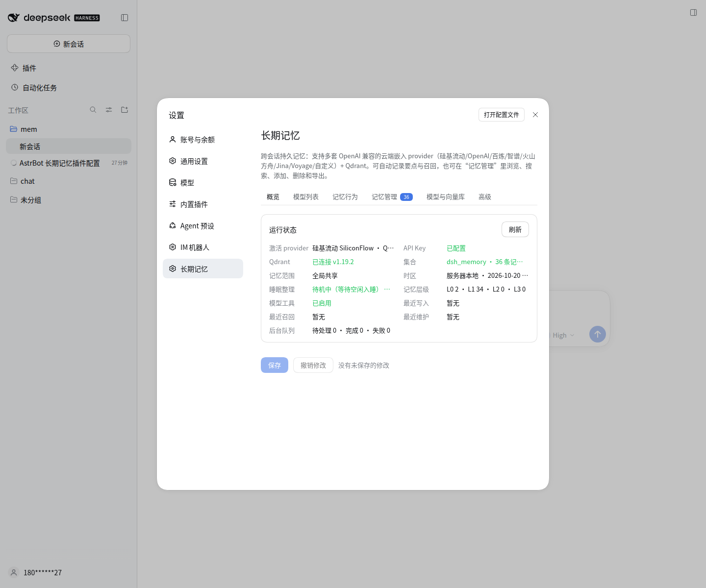Image resolution: width=706 pixels, height=588 pixels.
Task: Switch to the 模型列表 tab
Action: pos(306,197)
